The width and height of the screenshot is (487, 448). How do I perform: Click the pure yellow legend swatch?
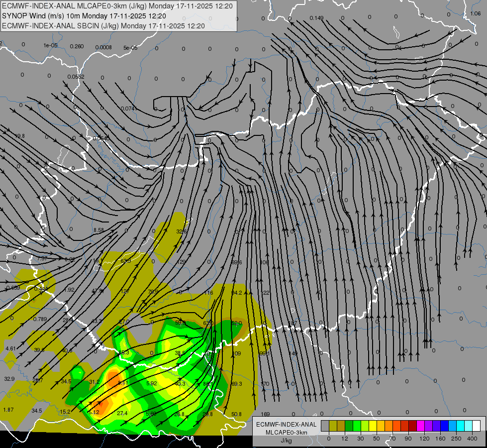[373, 426]
